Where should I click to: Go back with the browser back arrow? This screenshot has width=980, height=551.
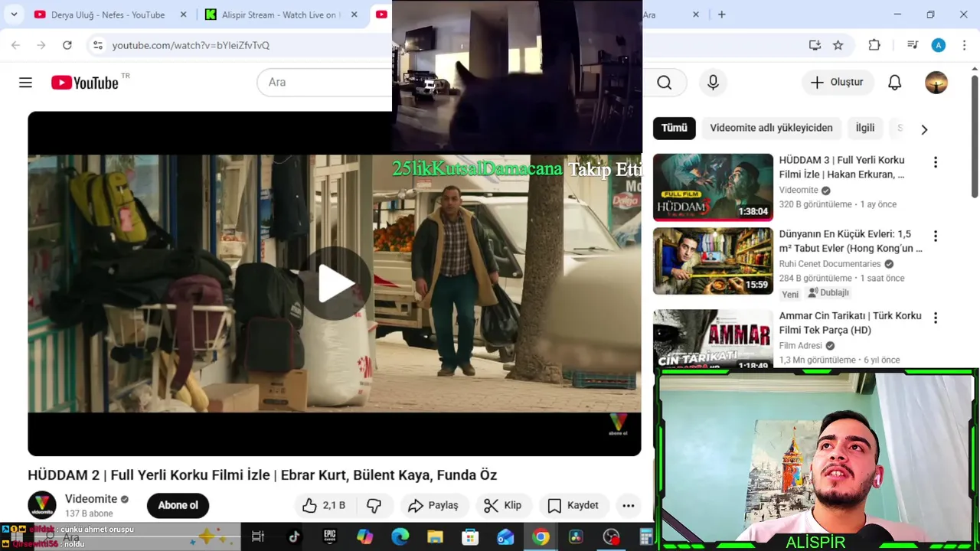tap(15, 45)
